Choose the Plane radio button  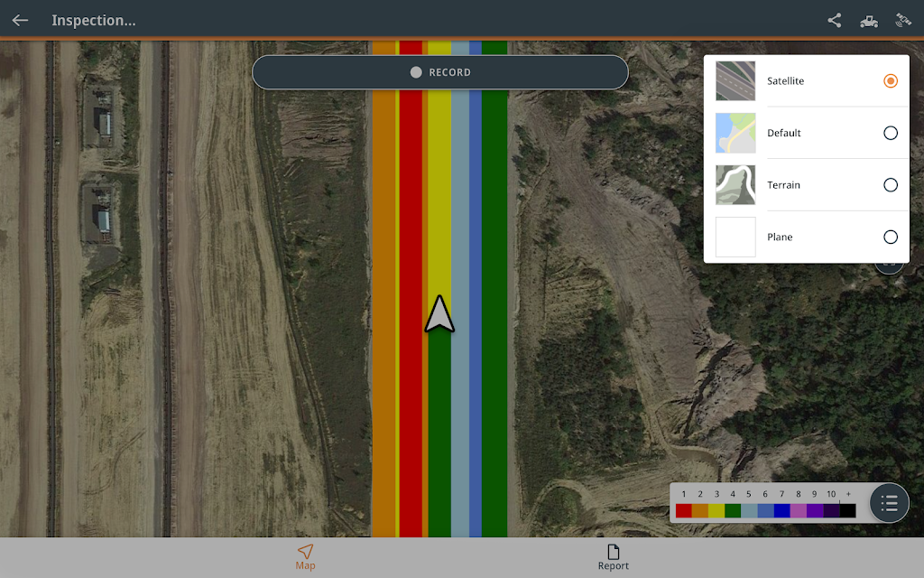(x=891, y=238)
